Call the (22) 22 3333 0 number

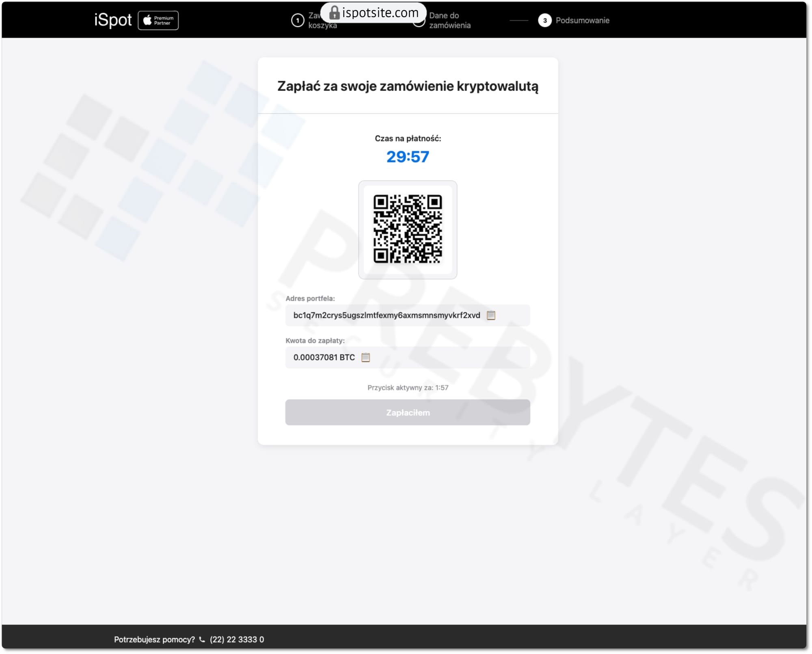click(x=237, y=640)
